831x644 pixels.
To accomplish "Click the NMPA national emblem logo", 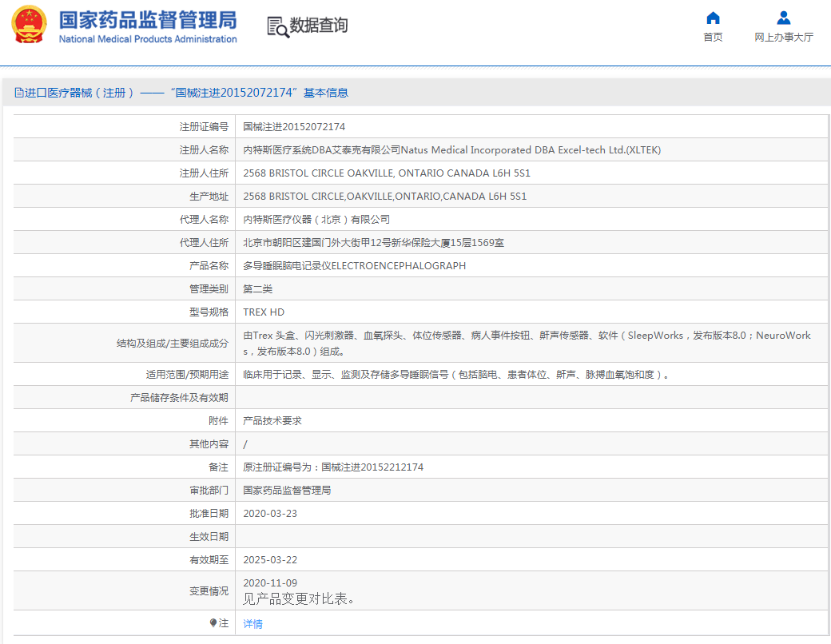I will pos(29,26).
